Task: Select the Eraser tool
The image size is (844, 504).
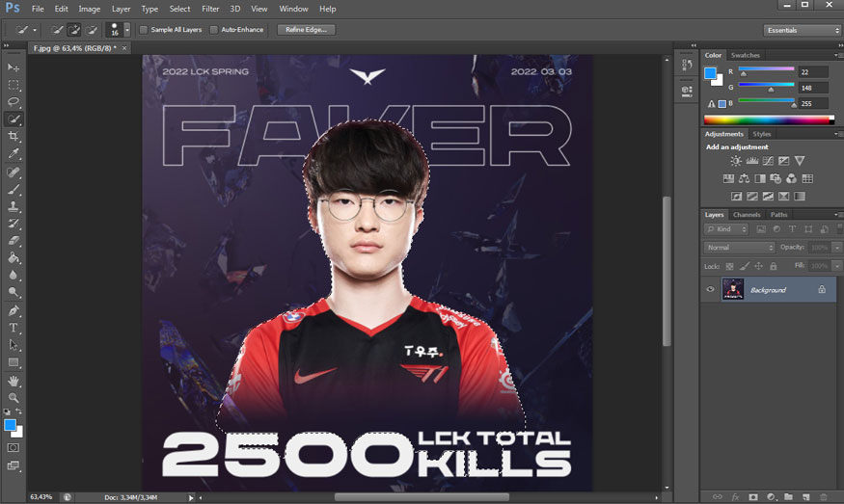Action: click(x=14, y=240)
